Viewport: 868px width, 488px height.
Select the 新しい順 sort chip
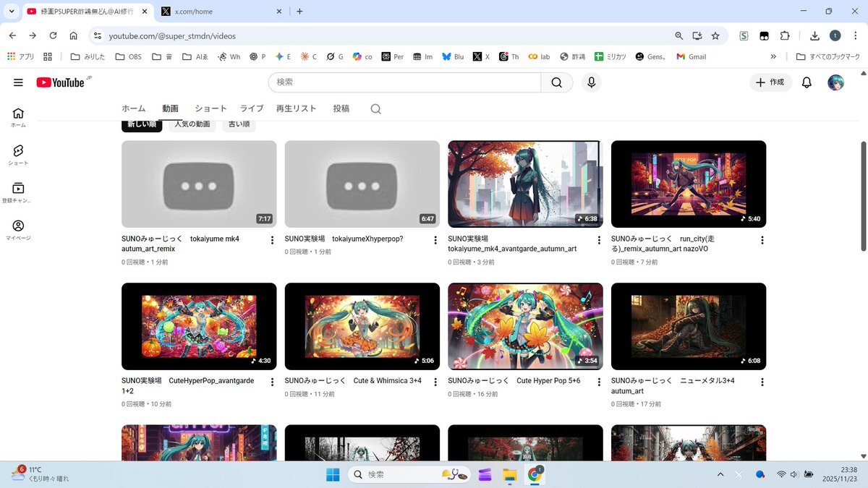tap(142, 124)
